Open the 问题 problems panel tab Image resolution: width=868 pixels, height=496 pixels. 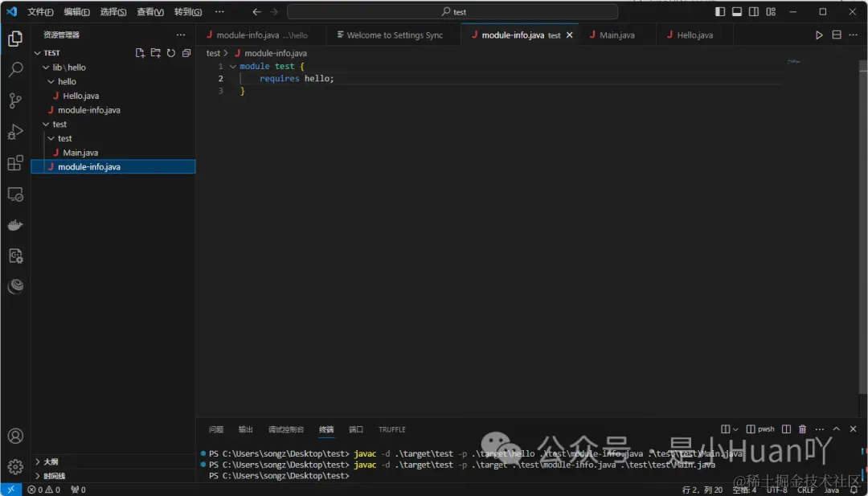(x=216, y=429)
